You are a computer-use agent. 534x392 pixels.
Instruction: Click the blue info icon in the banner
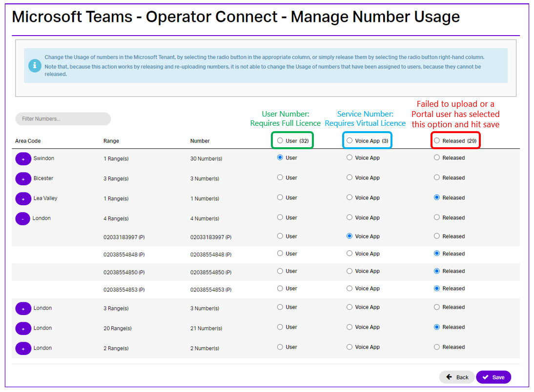(35, 65)
